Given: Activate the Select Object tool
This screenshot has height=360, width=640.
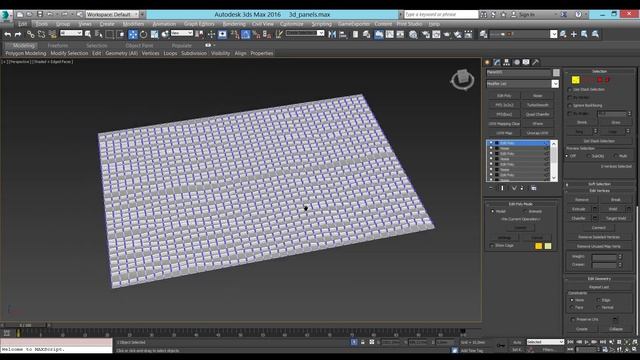Looking at the screenshot, I should click(88, 35).
